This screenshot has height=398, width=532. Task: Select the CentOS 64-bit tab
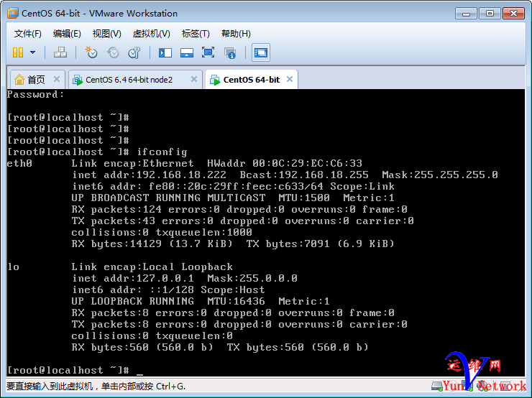[x=252, y=80]
